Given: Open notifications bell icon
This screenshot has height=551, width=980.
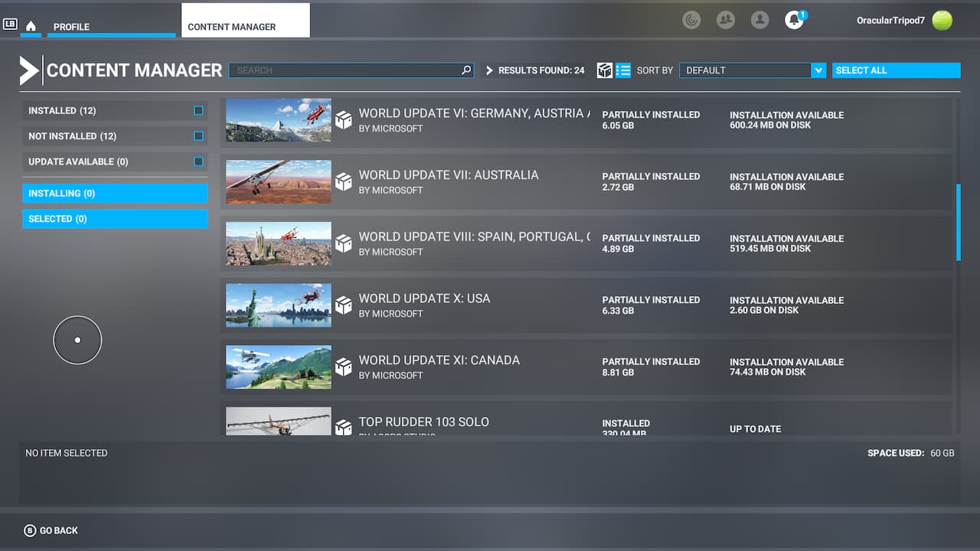Looking at the screenshot, I should 794,21.
